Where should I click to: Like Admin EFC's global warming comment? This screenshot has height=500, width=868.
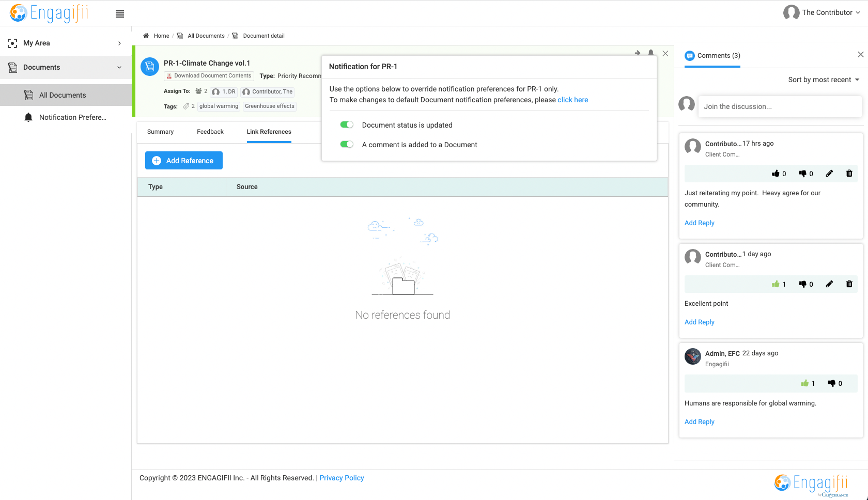804,383
